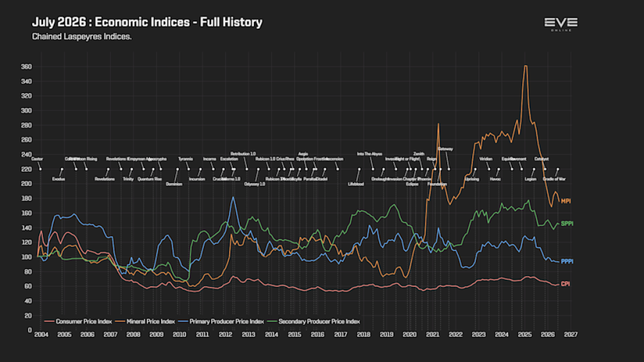644x362 pixels.
Task: Click the Tyrannis expansion marker label
Action: coord(185,159)
